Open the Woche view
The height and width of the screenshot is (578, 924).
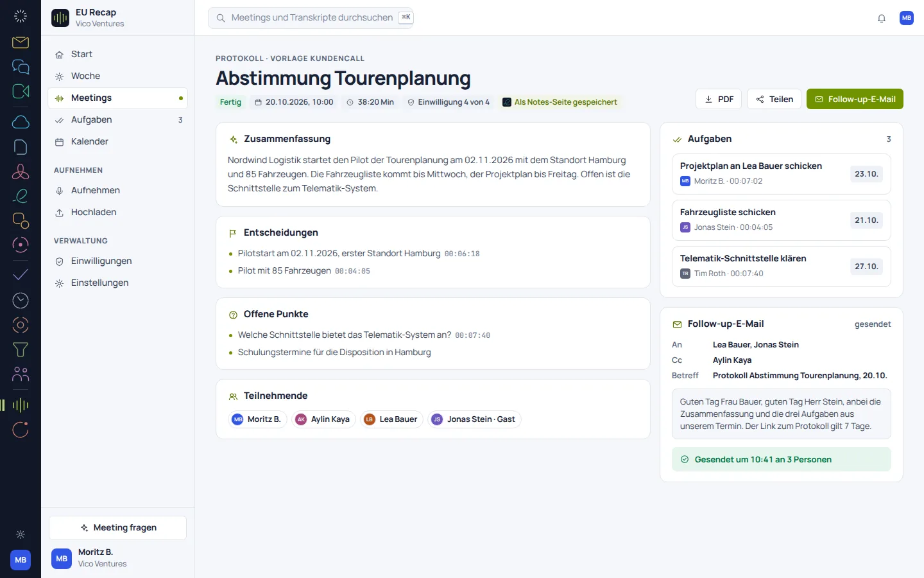point(118,76)
